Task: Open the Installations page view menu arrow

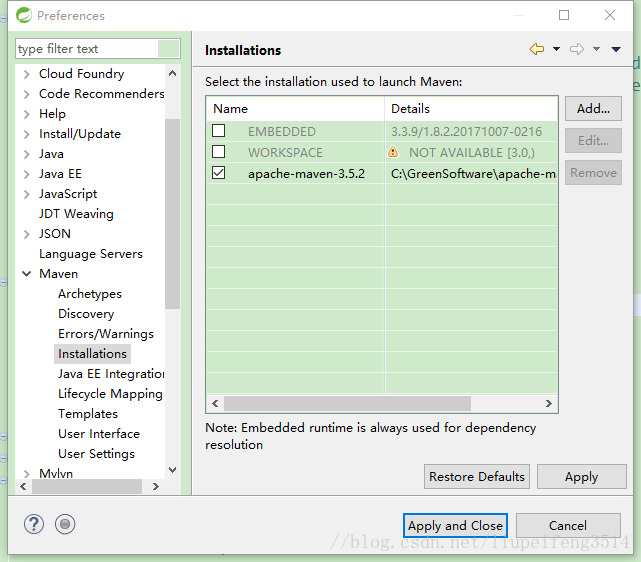Action: pos(616,49)
